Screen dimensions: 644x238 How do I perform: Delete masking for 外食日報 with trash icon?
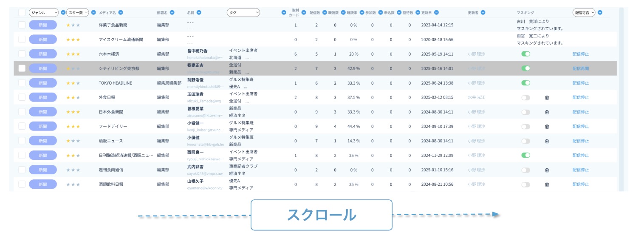[547, 97]
